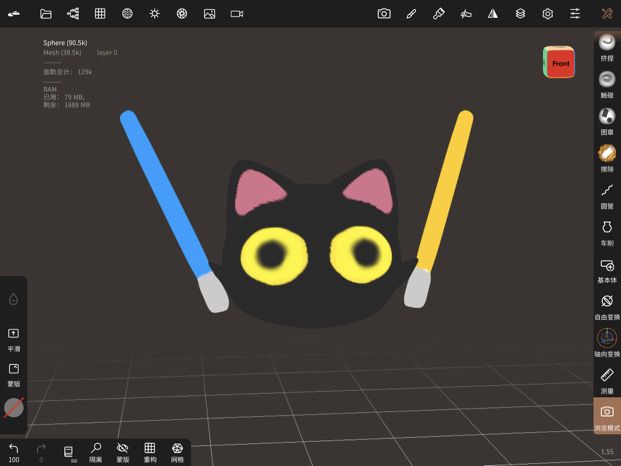Open the Painting brush menu

[438, 14]
